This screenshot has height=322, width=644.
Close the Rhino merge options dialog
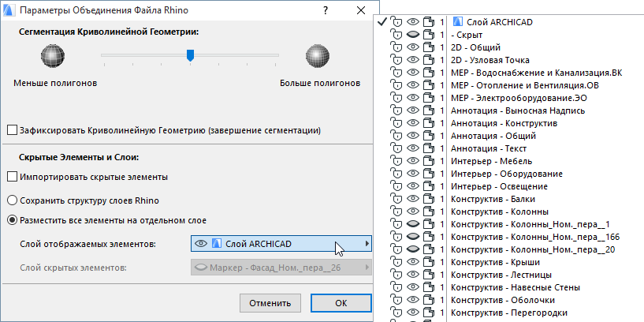[x=361, y=11]
